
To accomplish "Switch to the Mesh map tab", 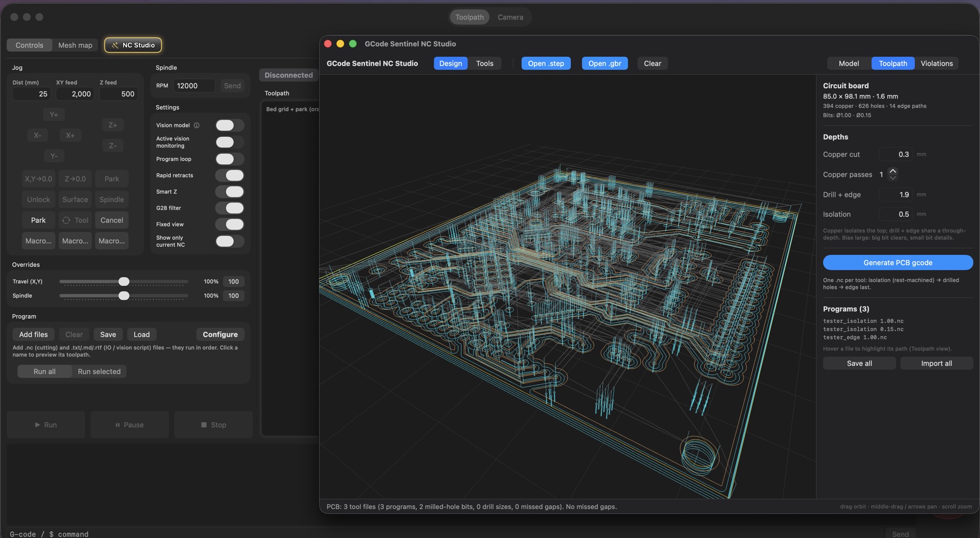I will [x=75, y=45].
